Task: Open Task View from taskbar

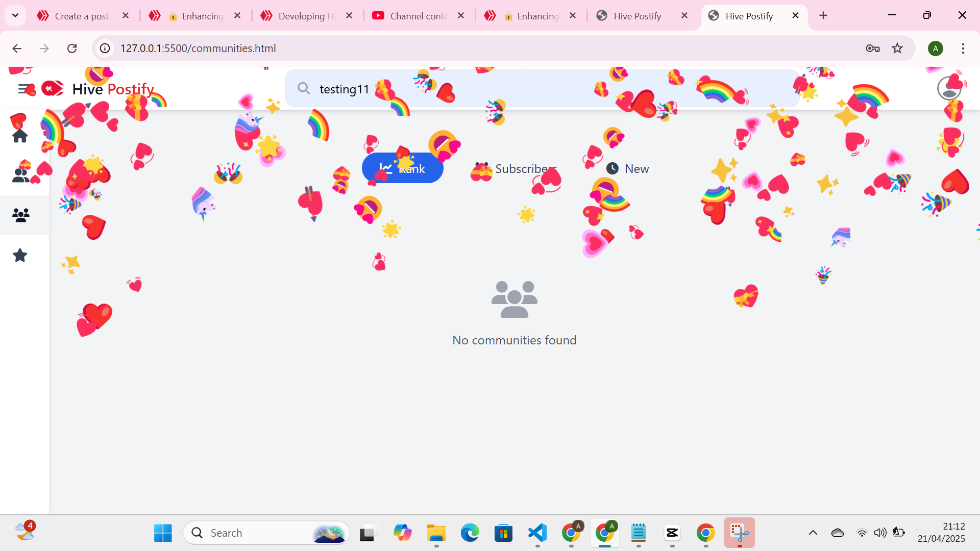Action: (367, 533)
